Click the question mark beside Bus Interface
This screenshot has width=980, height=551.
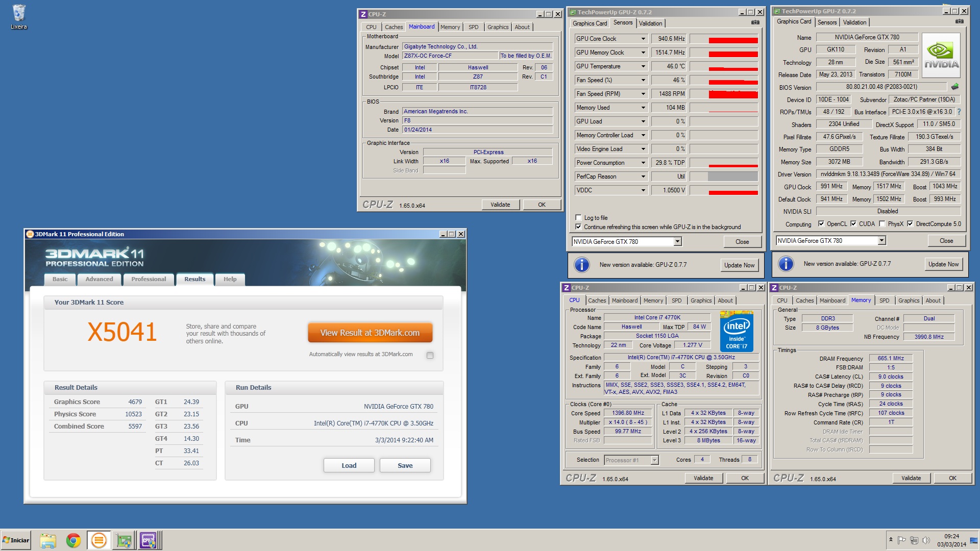tap(959, 112)
